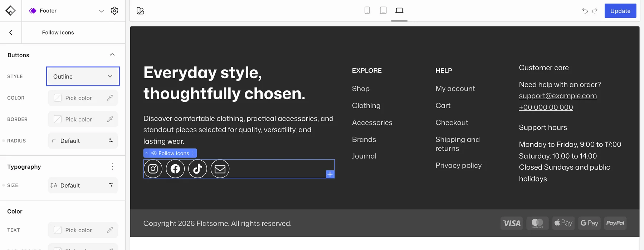Screen dimensions: 644x250
Task: Open the Shop footer link
Action: click(361, 89)
